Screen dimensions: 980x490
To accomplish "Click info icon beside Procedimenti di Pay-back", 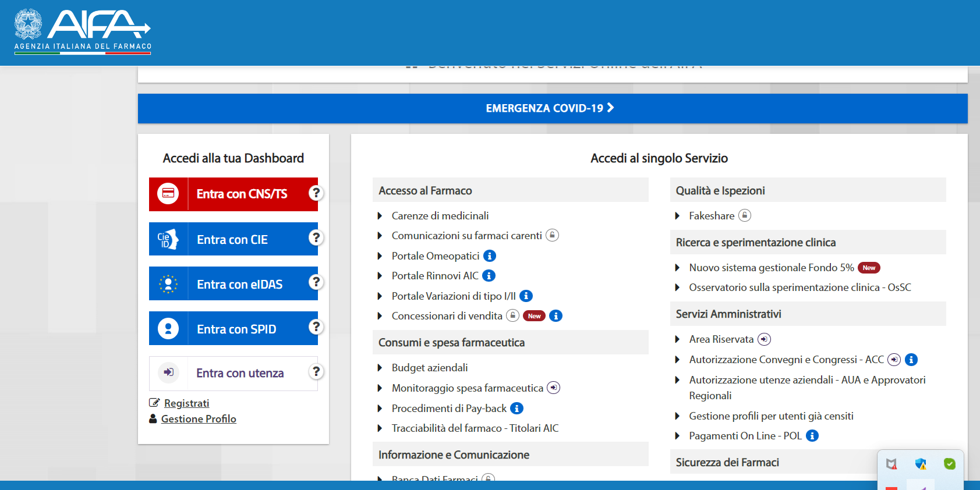I will 516,409.
